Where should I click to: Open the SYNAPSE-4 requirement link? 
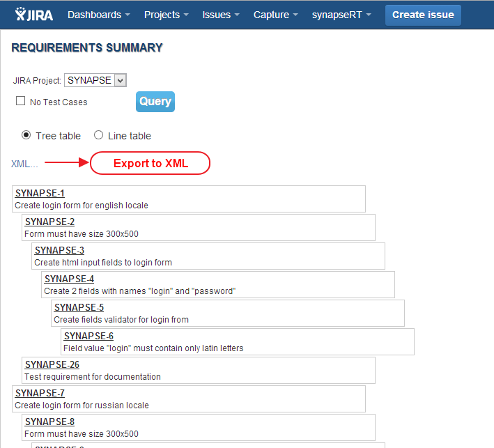[69, 279]
